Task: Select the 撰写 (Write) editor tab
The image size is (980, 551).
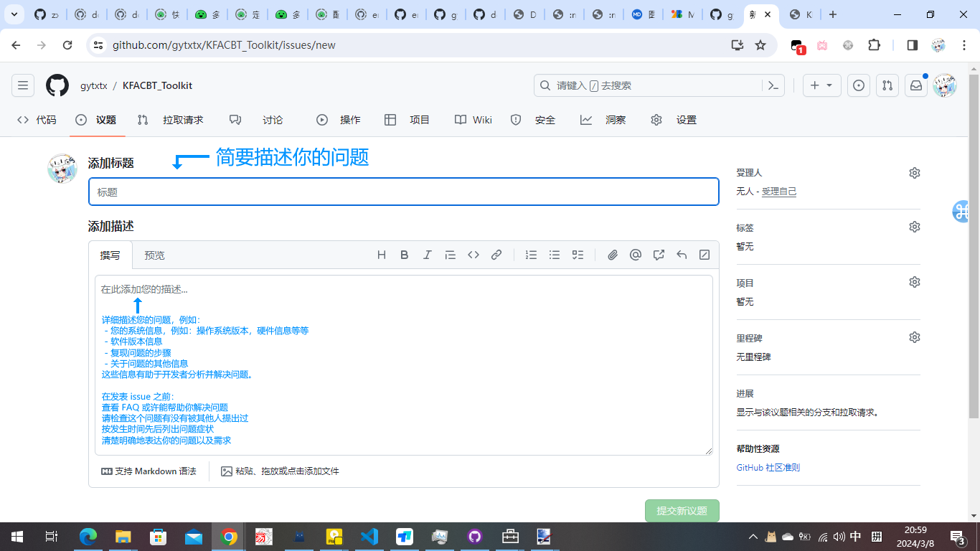Action: (x=110, y=255)
